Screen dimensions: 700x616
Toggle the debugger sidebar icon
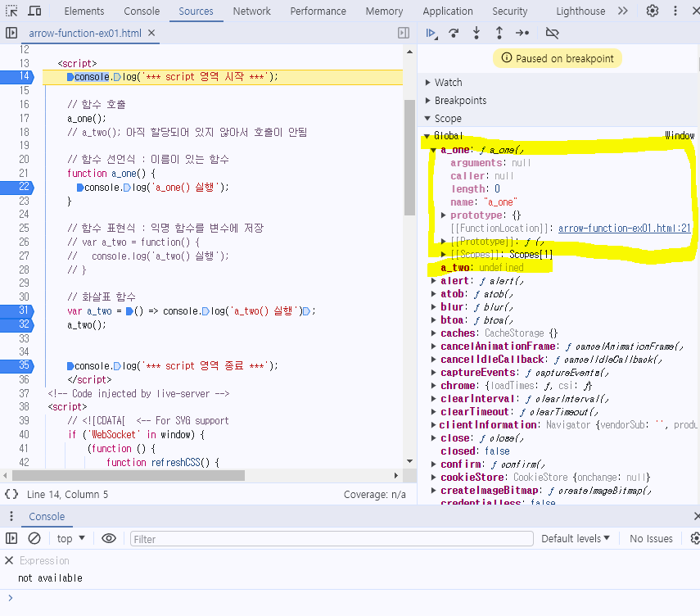pyautogui.click(x=404, y=33)
